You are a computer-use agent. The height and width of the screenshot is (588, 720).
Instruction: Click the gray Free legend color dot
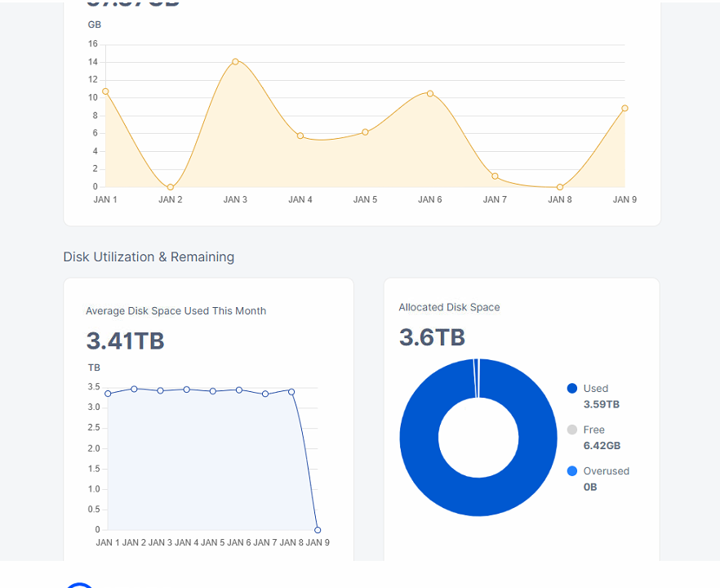[571, 430]
